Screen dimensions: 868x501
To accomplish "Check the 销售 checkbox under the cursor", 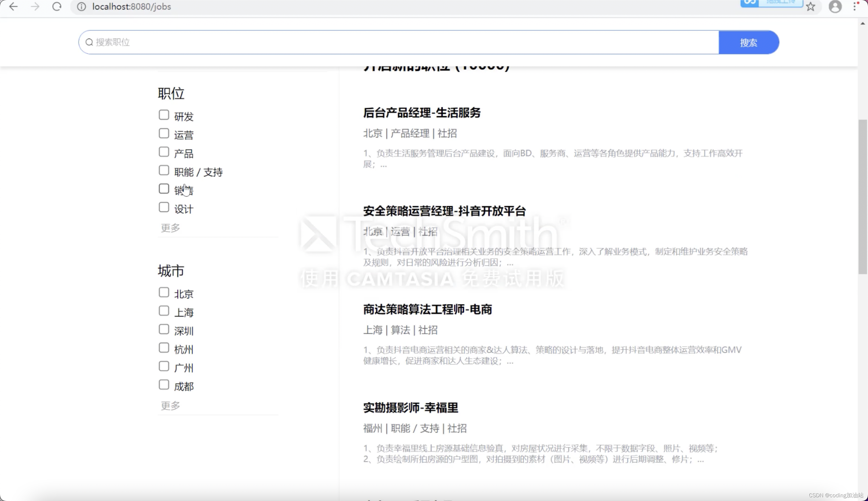I will 164,189.
